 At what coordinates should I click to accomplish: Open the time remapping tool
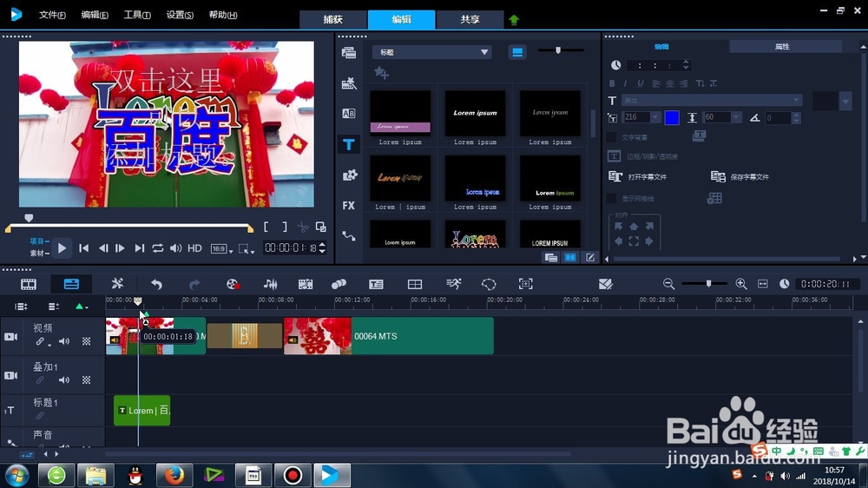(x=453, y=284)
